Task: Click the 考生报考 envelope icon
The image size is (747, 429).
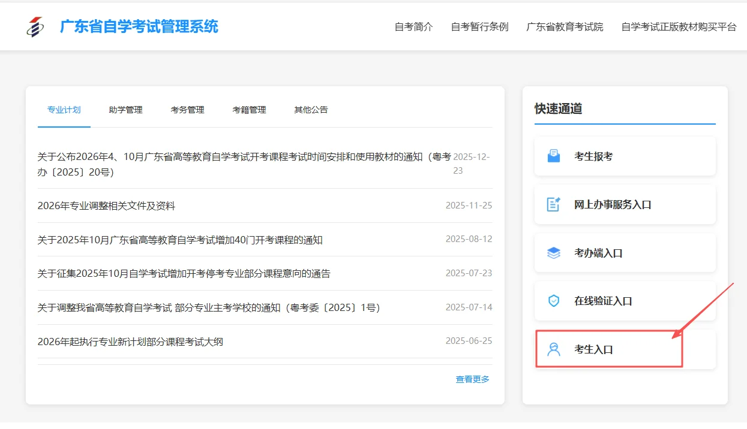Action: tap(553, 156)
